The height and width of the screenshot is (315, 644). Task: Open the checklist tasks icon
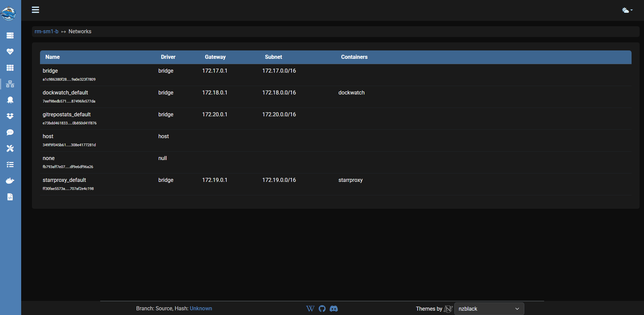[10, 165]
